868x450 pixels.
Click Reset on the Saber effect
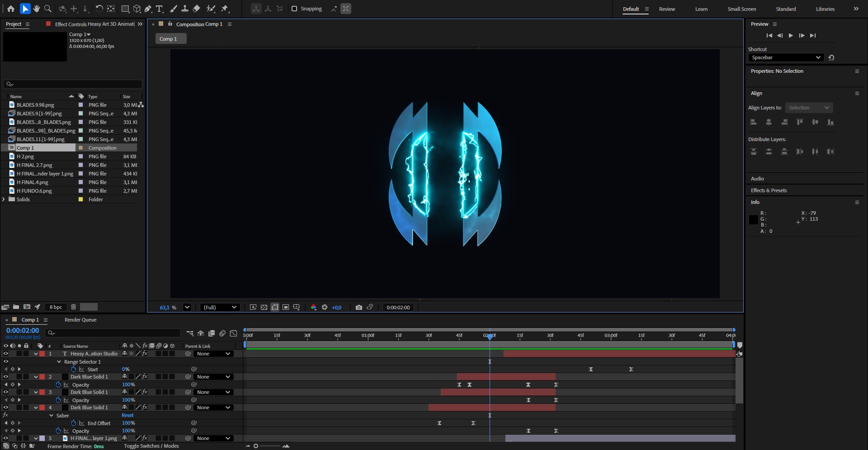coord(127,415)
